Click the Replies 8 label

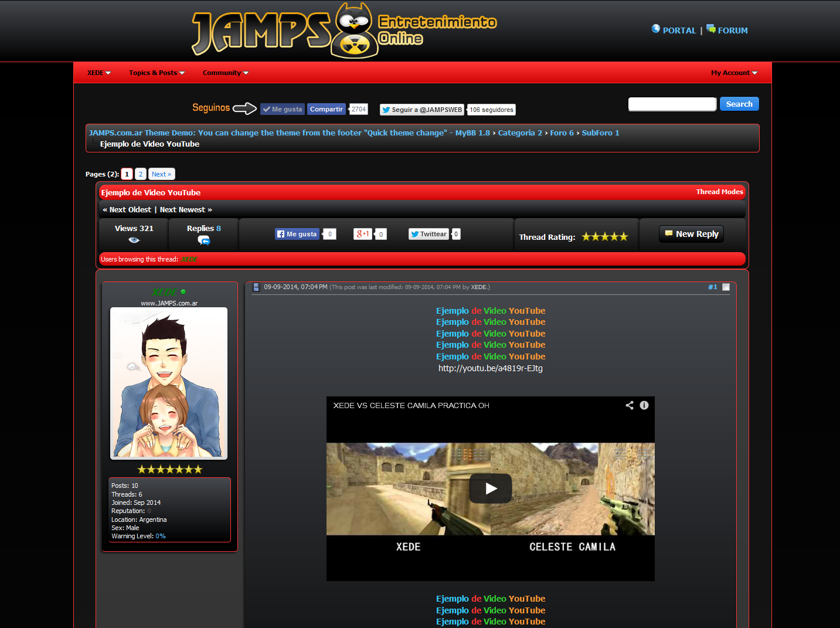tap(204, 229)
